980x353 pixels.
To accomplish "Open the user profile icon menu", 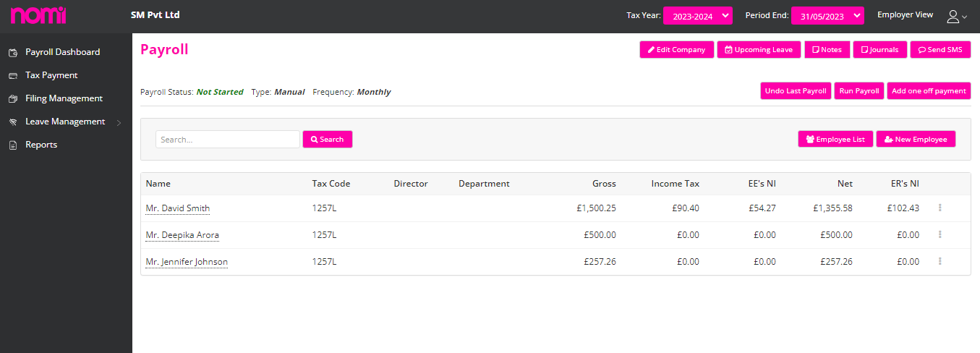I will tap(956, 16).
